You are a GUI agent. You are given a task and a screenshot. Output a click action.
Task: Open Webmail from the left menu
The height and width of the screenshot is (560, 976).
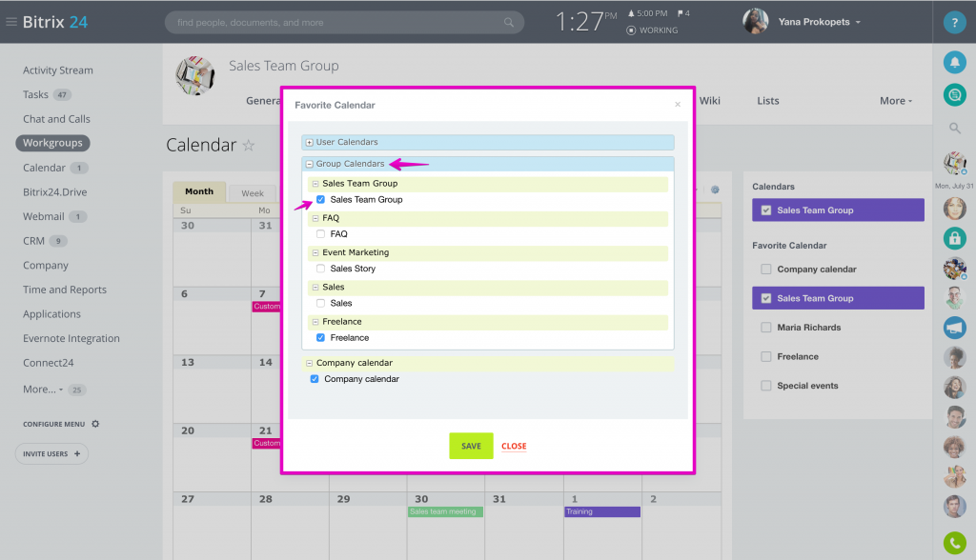44,216
